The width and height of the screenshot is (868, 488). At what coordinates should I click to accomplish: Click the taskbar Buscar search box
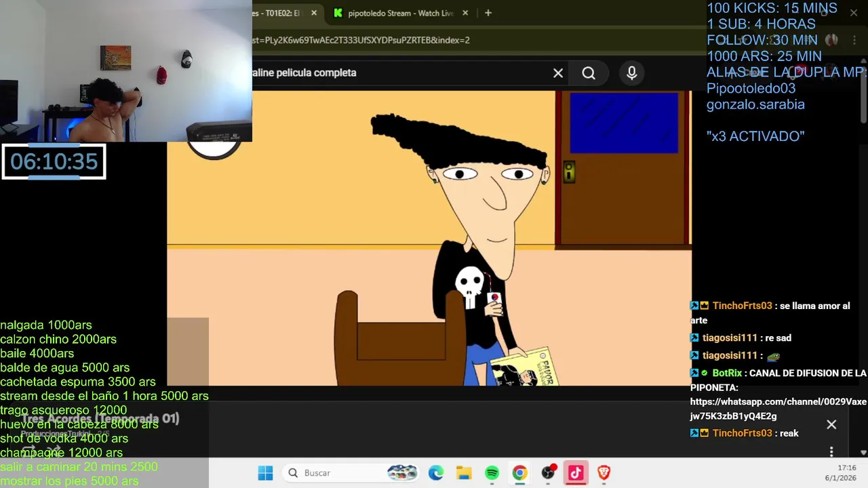click(351, 473)
